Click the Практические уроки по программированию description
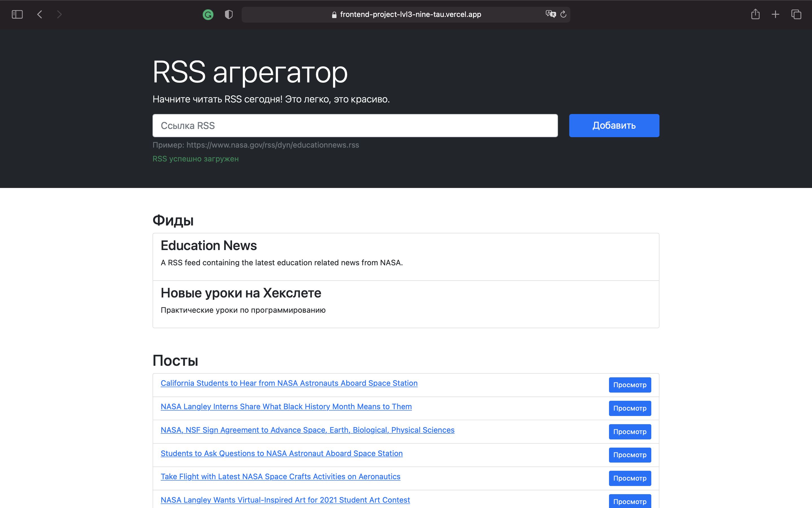The width and height of the screenshot is (812, 508). click(x=243, y=310)
